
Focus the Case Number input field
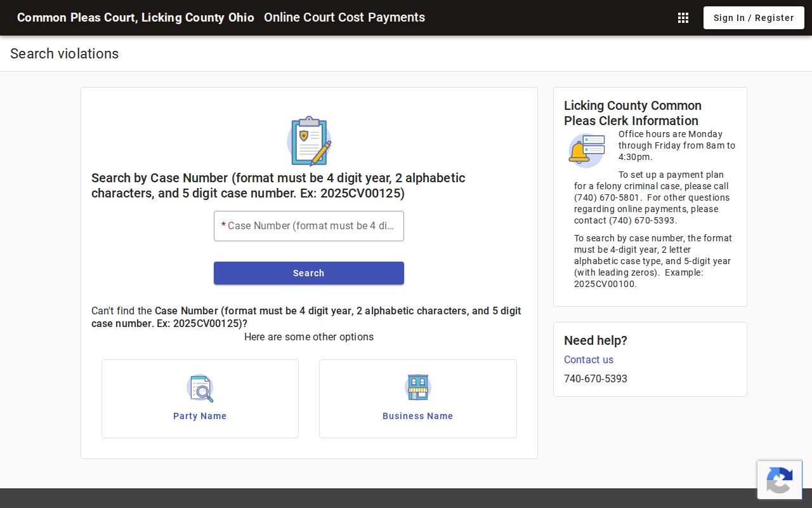coord(309,226)
